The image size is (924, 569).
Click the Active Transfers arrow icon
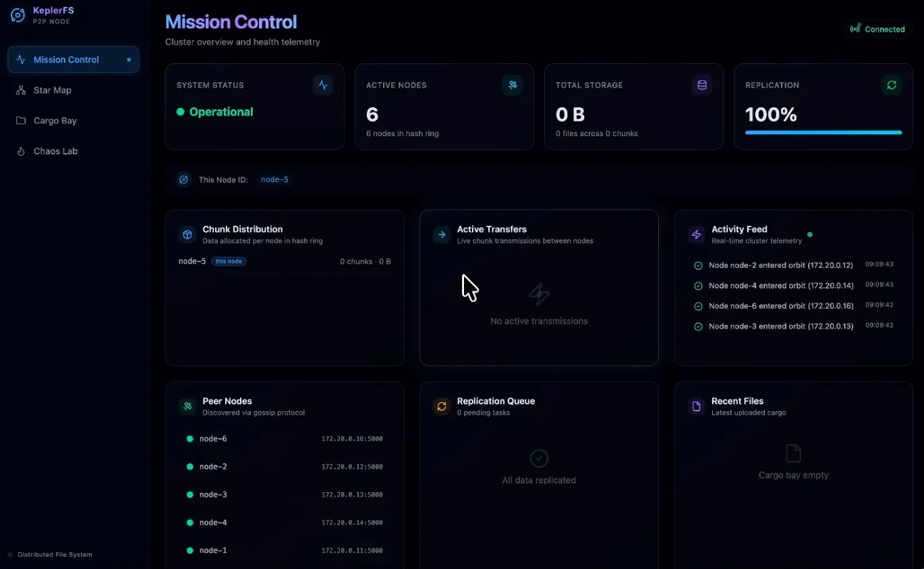(x=441, y=234)
